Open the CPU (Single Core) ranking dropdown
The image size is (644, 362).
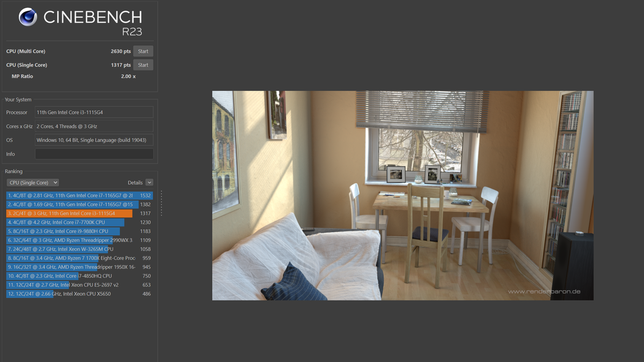(33, 182)
